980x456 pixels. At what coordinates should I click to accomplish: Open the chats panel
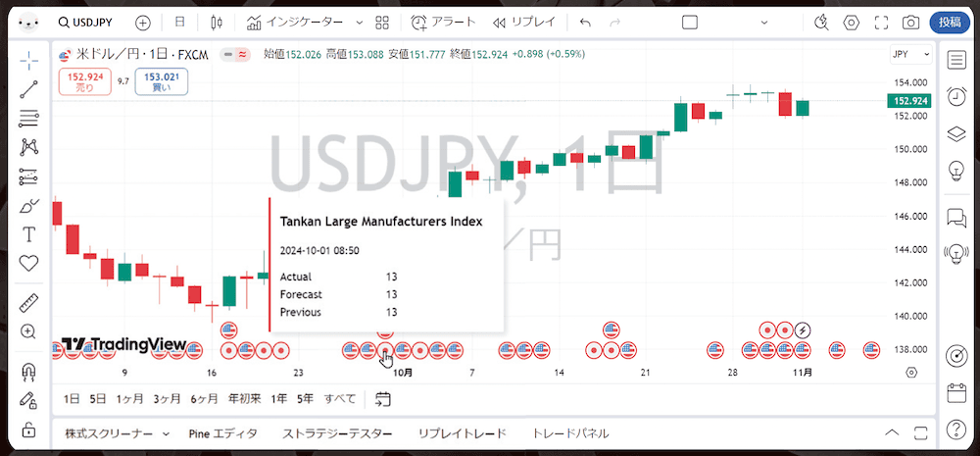(955, 217)
